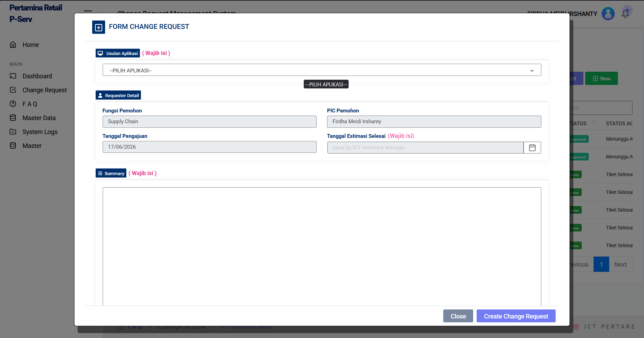Screen dimensions: 644x338
Task: Click the System Logs folder icon
Action: click(13, 132)
